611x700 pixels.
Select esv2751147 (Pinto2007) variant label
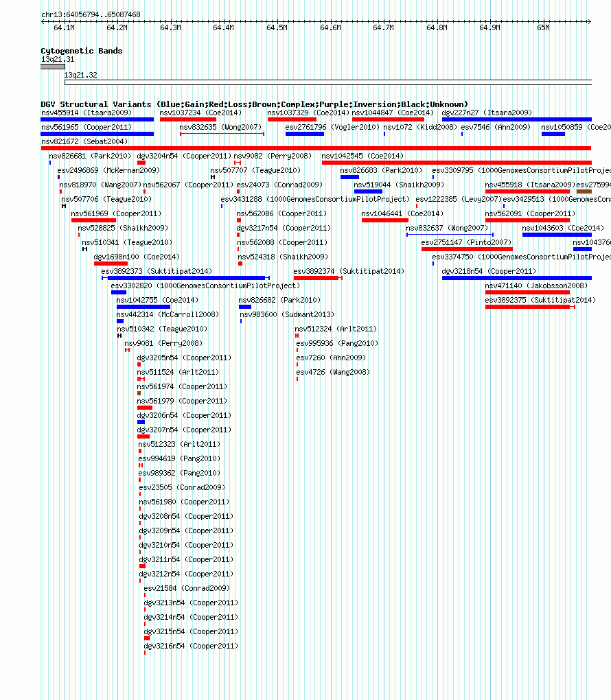[466, 242]
